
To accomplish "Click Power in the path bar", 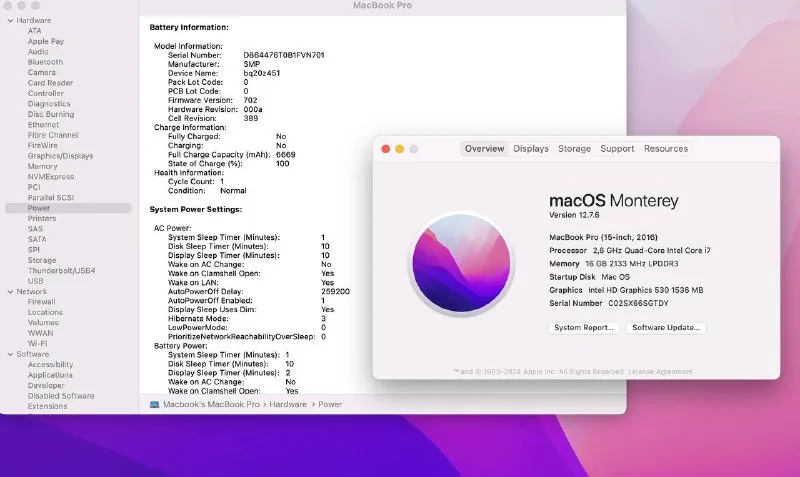I will (x=330, y=404).
